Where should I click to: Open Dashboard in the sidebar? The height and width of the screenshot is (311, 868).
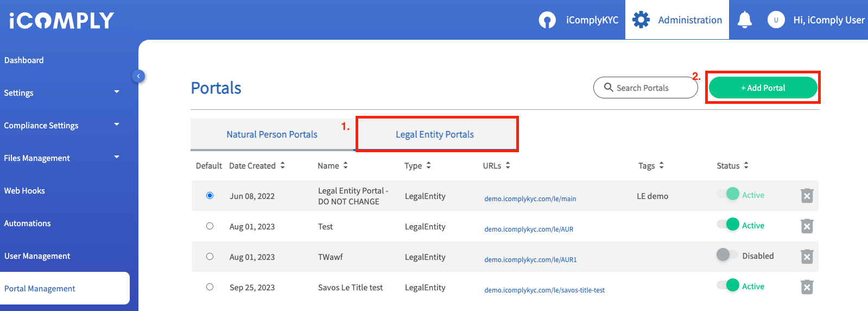coord(24,60)
